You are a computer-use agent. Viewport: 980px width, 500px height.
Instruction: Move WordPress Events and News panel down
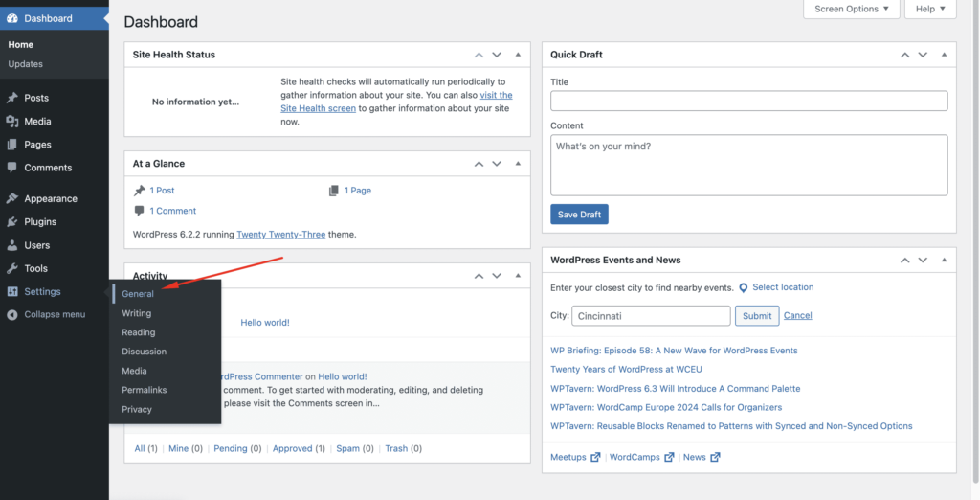[923, 260]
